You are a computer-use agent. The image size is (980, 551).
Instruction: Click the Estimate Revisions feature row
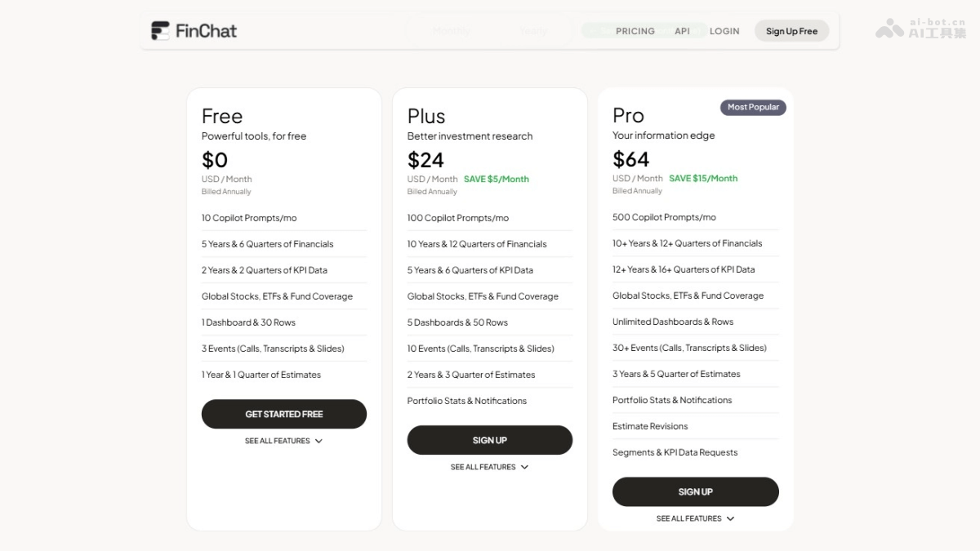pyautogui.click(x=650, y=426)
